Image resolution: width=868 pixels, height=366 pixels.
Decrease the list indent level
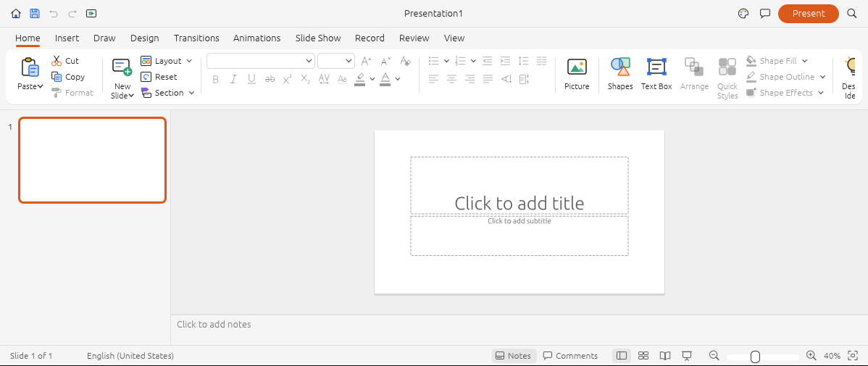(x=487, y=61)
